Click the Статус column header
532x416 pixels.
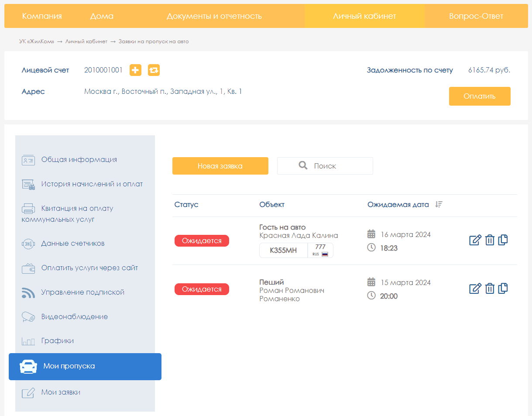(186, 205)
